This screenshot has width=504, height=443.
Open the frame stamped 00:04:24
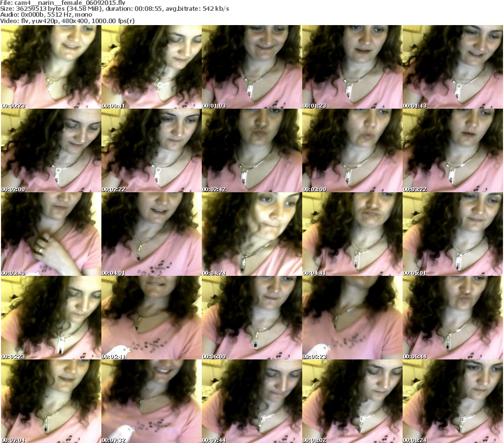tap(252, 234)
